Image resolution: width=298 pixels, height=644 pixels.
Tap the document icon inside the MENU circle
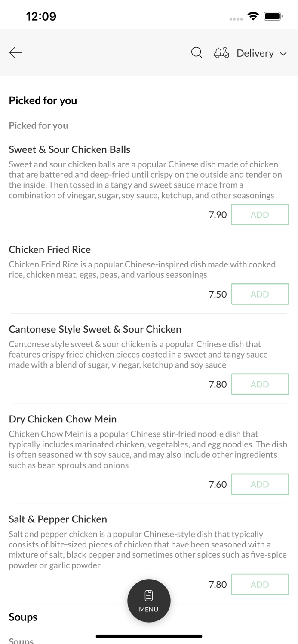149,595
